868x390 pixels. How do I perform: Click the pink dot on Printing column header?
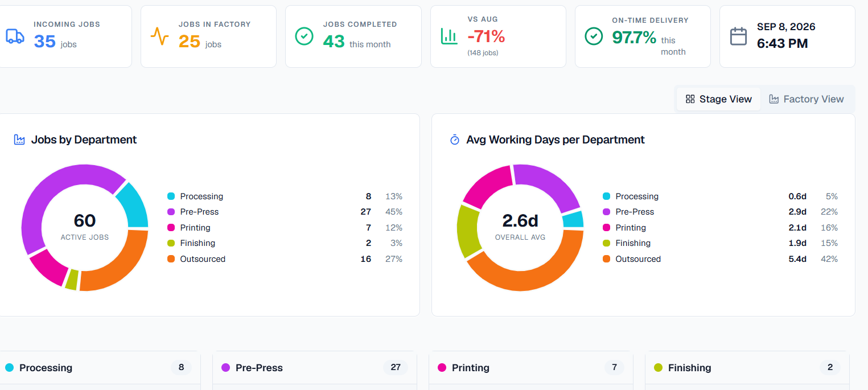[442, 368]
